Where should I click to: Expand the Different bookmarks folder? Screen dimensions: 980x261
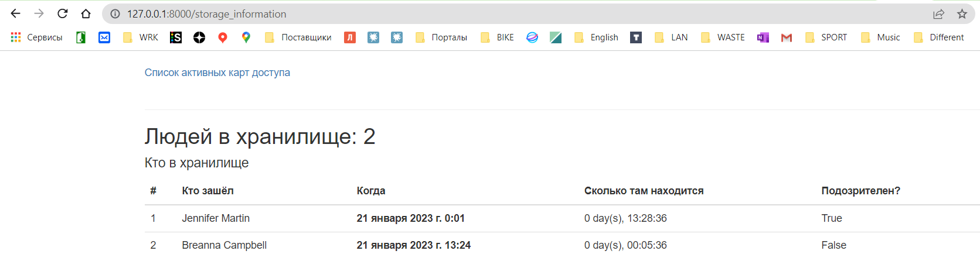pos(938,37)
